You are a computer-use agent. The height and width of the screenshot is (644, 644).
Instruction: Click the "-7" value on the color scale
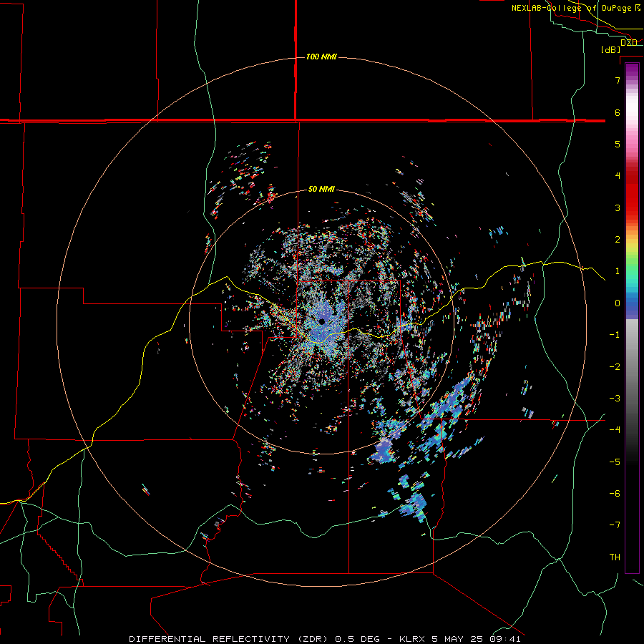615,525
